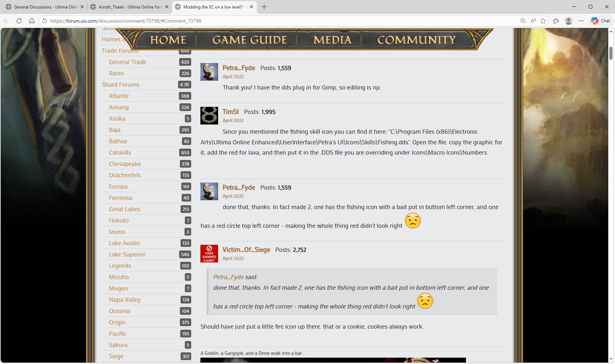Viewport: 615px width, 364px height.
Task: Click TimSt's avatar image
Action: (209, 116)
